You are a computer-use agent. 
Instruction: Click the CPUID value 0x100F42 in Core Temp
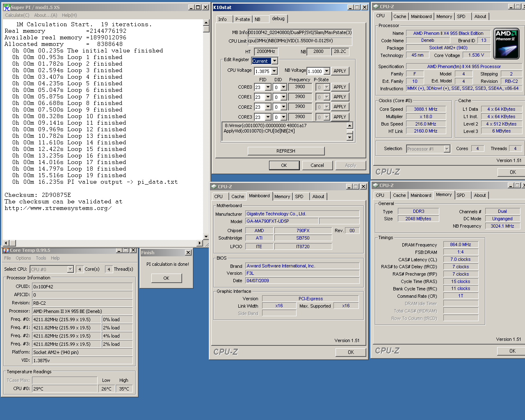[x=82, y=286]
